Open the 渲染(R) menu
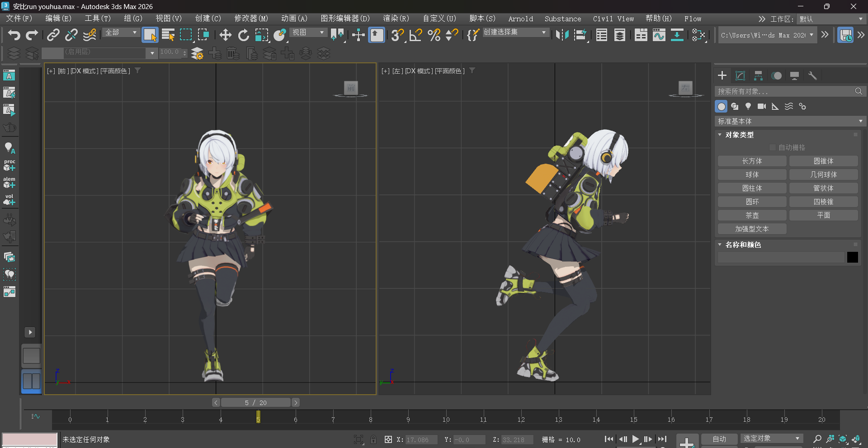The image size is (868, 448). [x=396, y=19]
